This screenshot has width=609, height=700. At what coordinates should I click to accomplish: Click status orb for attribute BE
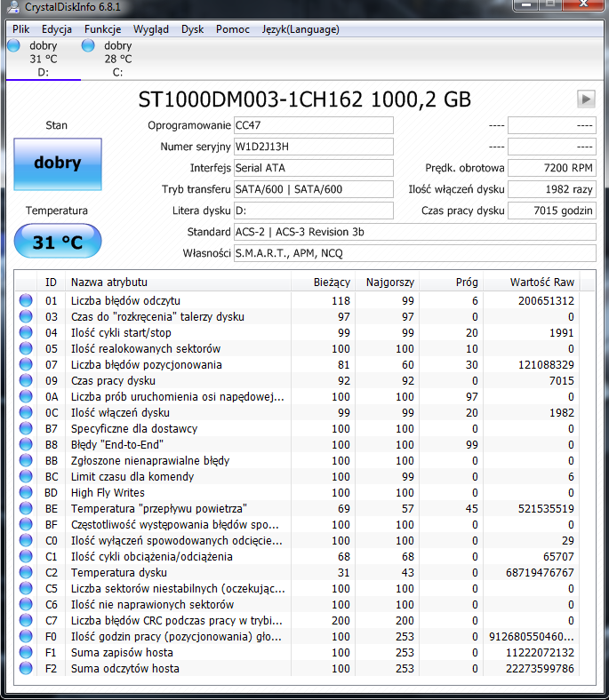[26, 508]
